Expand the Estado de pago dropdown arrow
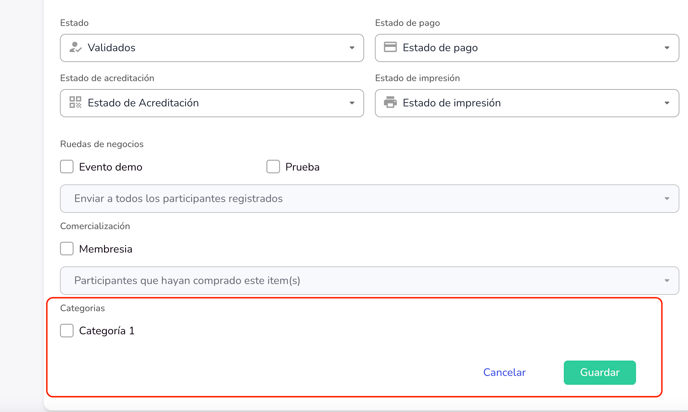 (667, 48)
